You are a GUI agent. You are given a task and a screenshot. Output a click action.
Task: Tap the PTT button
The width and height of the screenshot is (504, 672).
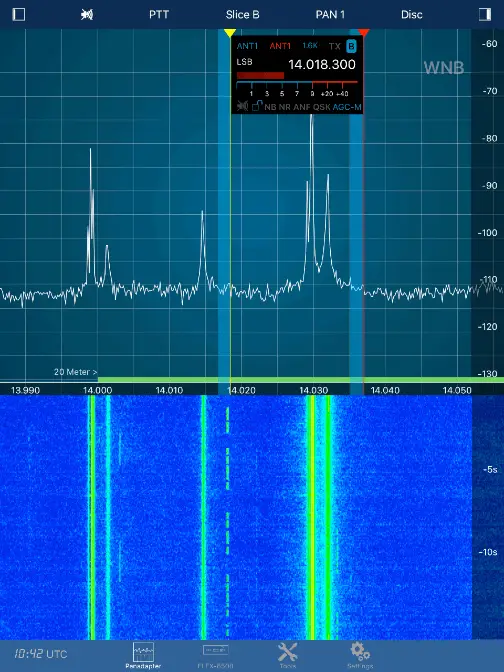pyautogui.click(x=159, y=15)
